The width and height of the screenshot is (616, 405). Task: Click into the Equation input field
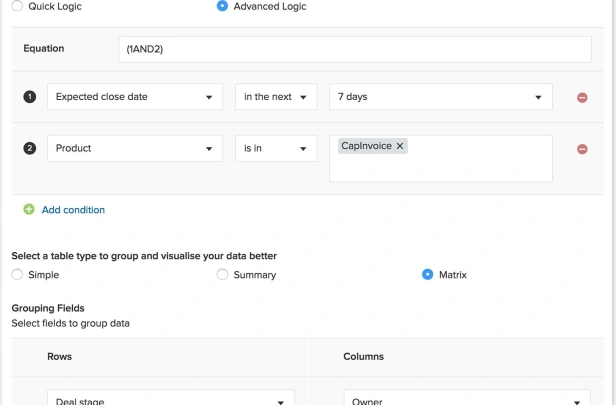(x=355, y=49)
